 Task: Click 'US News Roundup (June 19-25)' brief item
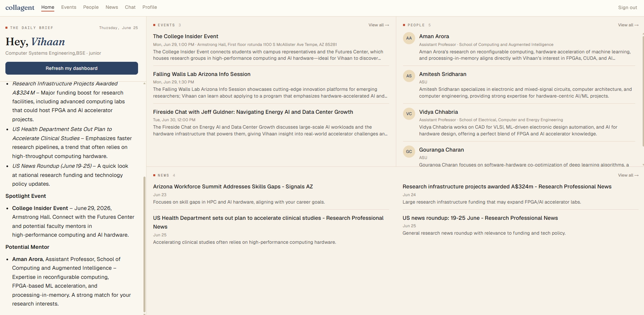pos(52,166)
